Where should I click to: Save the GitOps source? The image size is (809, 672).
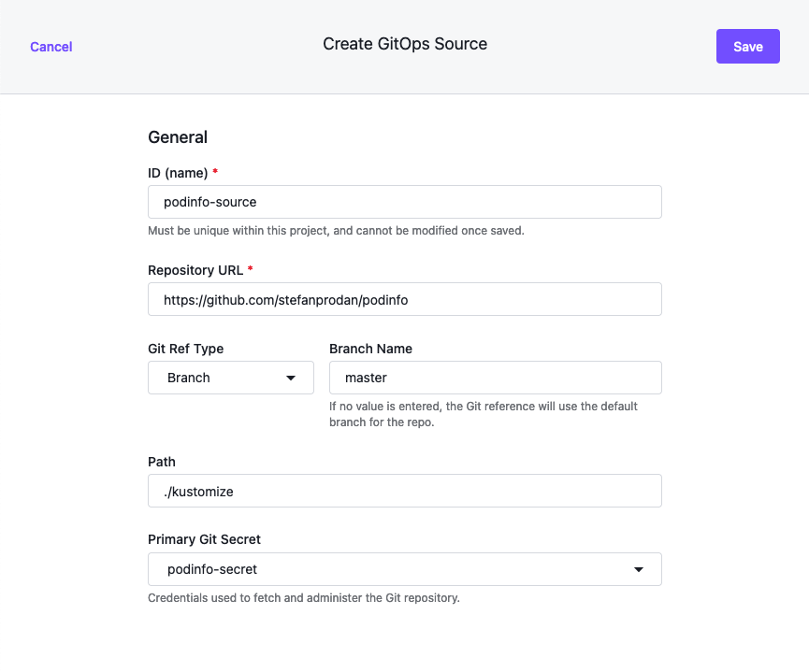coord(747,47)
